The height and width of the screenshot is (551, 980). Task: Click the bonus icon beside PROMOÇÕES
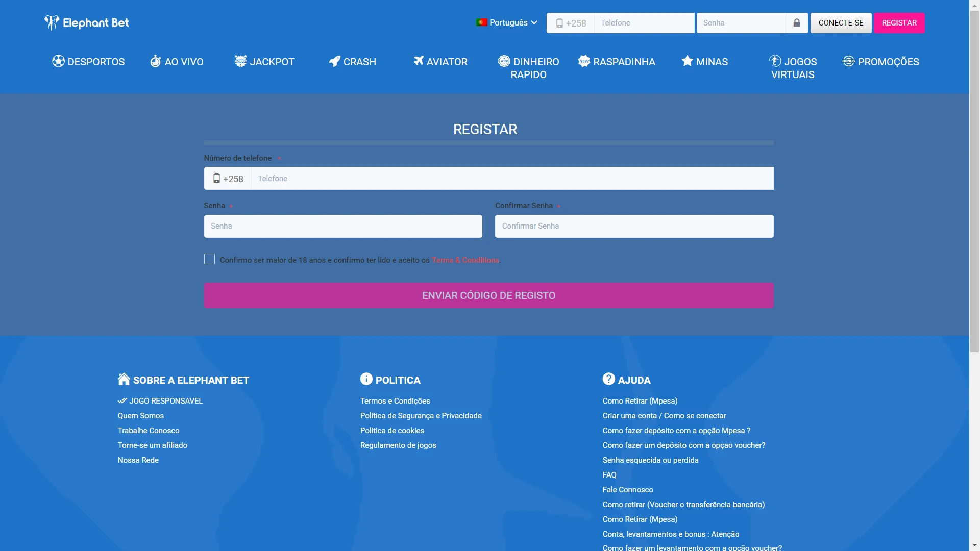pyautogui.click(x=849, y=61)
